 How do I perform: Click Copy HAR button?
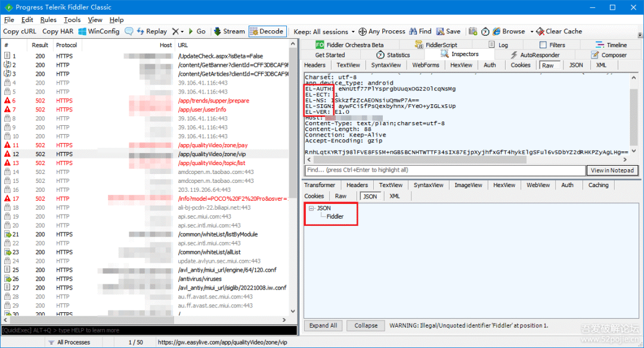[57, 31]
